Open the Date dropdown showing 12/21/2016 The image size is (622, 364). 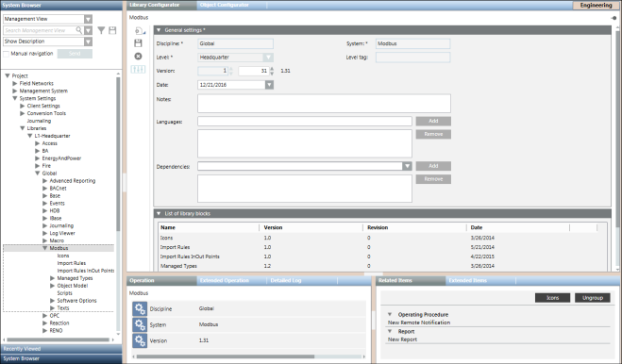[x=269, y=85]
